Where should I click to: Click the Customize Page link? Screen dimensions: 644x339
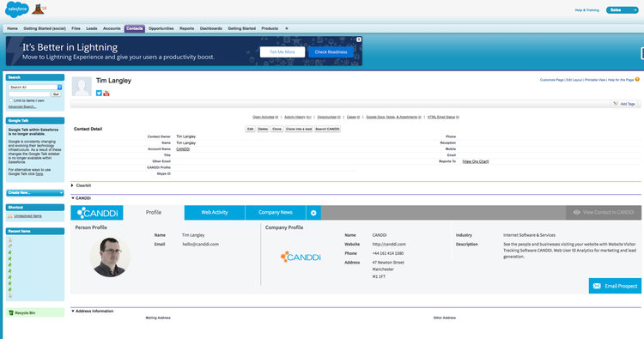pos(551,80)
